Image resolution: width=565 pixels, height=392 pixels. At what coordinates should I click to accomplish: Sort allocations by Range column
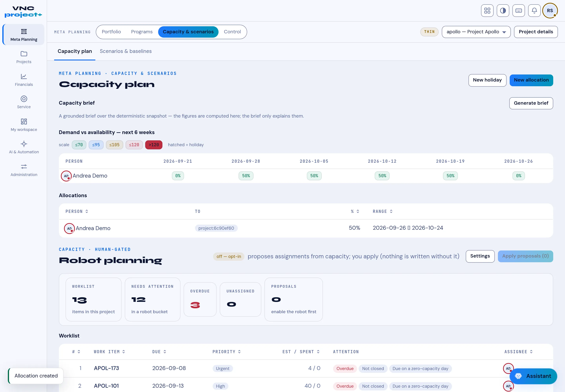coord(383,211)
